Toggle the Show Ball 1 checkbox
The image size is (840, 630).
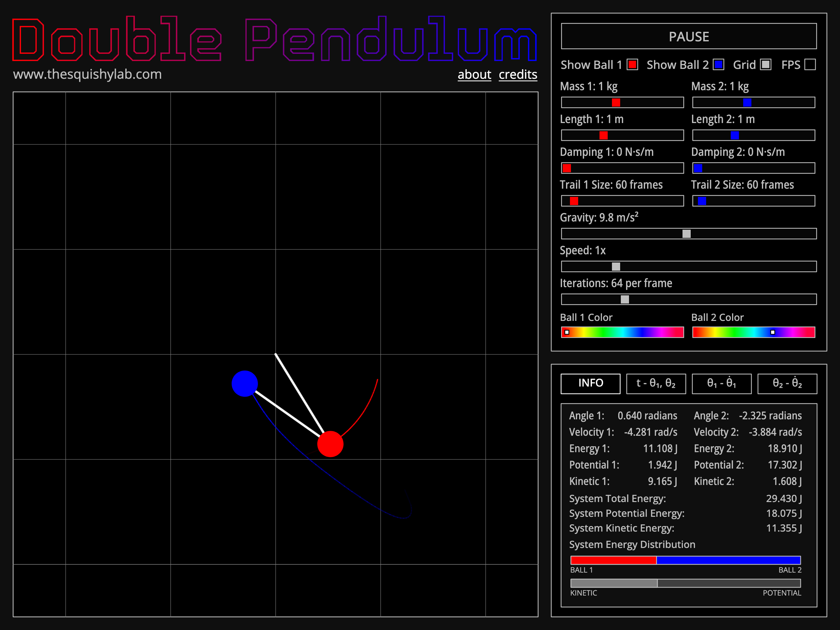[632, 65]
